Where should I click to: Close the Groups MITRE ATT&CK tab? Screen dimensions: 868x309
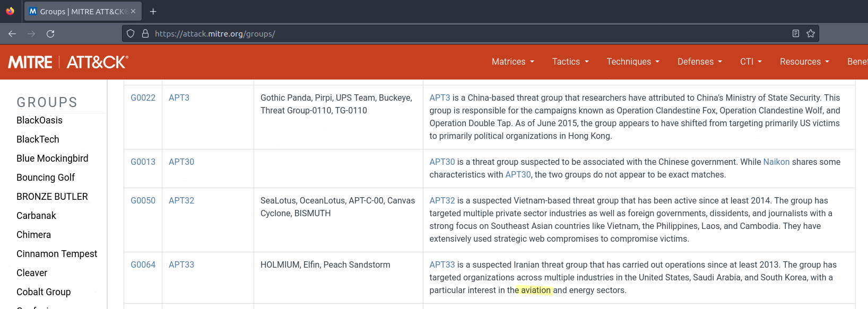tap(133, 12)
